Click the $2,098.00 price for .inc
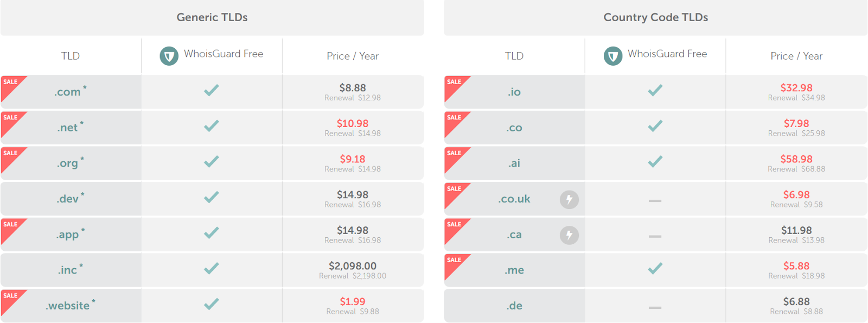The height and width of the screenshot is (323, 868). 353,266
